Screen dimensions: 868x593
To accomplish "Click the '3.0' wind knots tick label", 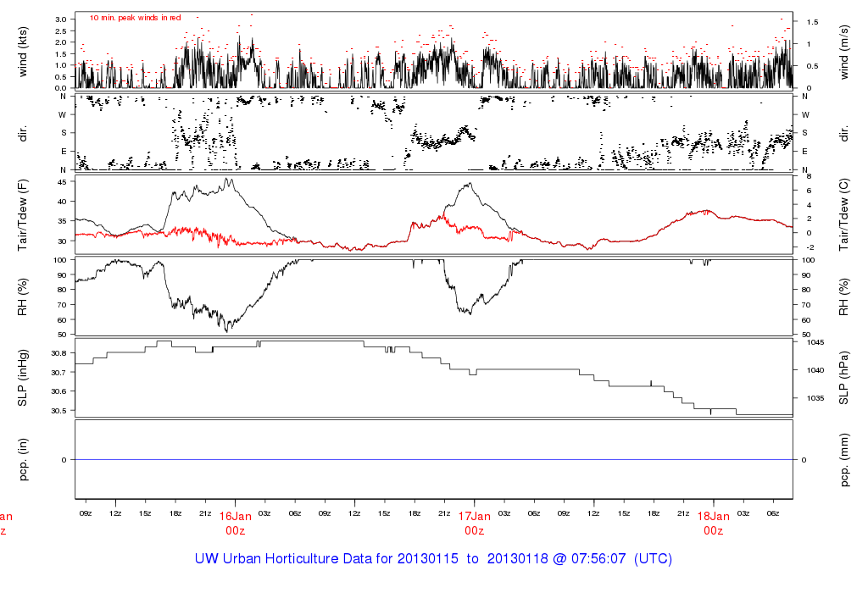I will (x=61, y=19).
